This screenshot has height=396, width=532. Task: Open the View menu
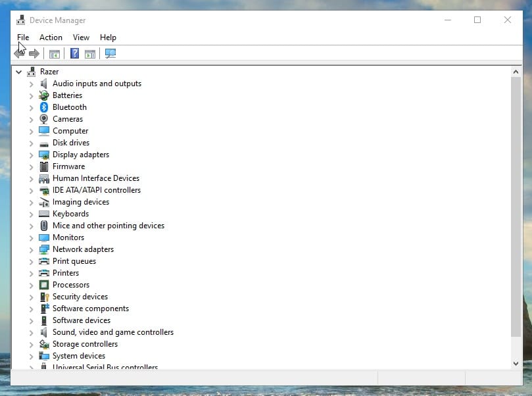(x=81, y=37)
